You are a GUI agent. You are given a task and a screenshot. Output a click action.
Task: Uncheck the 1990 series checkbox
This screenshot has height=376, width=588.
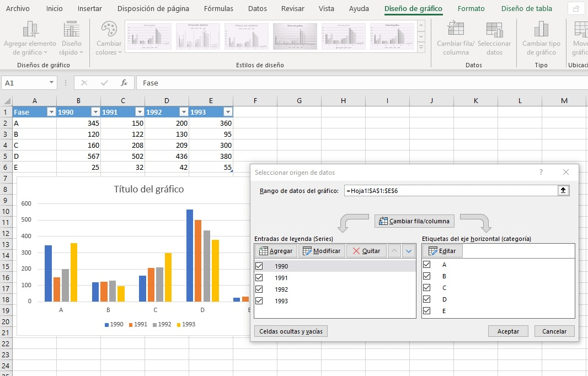pos(259,266)
